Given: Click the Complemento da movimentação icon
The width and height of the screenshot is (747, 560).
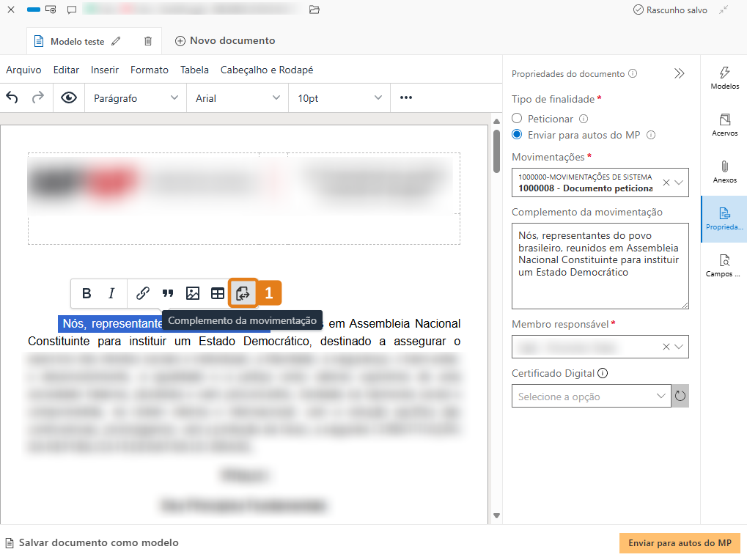Looking at the screenshot, I should (243, 293).
